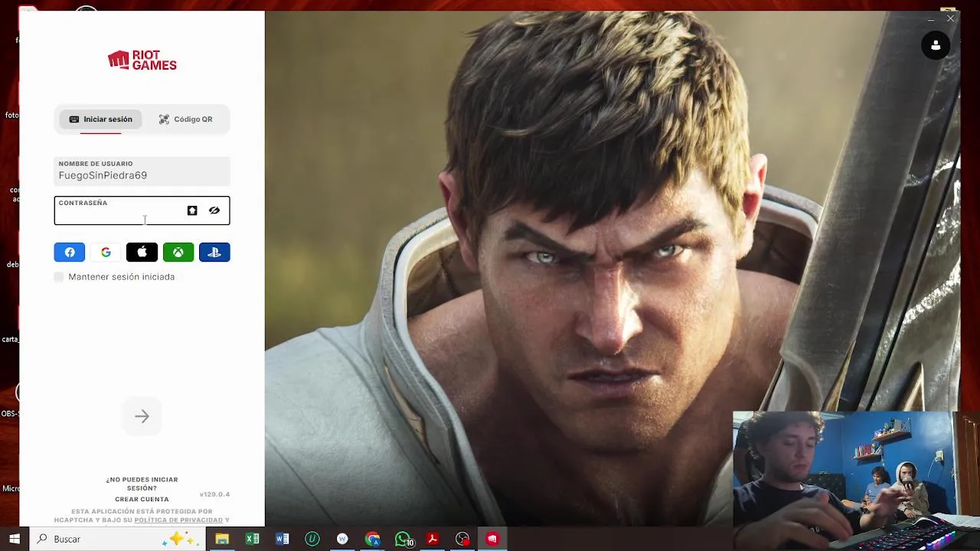Click the Riot Games logo
The image size is (980, 551).
pos(142,60)
